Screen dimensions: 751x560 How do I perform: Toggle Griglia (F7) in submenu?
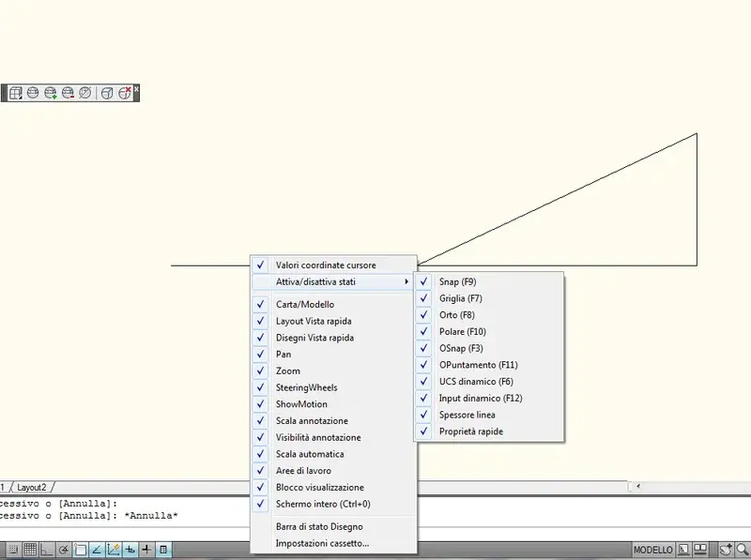(x=489, y=298)
